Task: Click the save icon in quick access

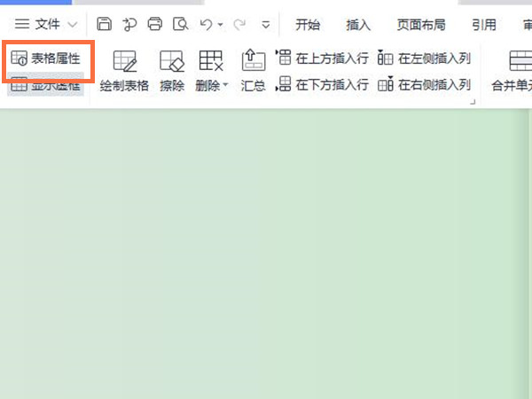Action: click(x=105, y=24)
